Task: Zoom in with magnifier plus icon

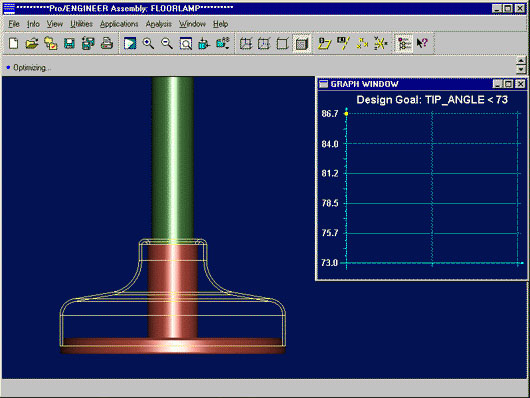Action: 148,43
